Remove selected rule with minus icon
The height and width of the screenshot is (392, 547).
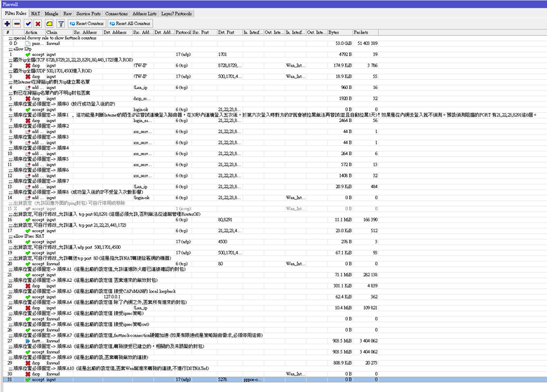(17, 24)
